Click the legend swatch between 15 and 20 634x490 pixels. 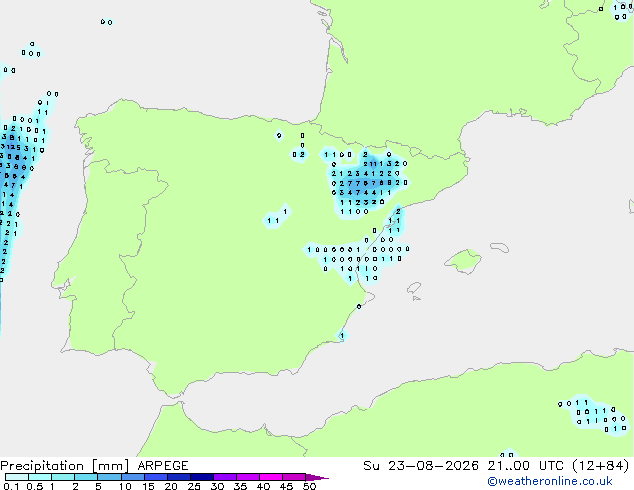[155, 477]
